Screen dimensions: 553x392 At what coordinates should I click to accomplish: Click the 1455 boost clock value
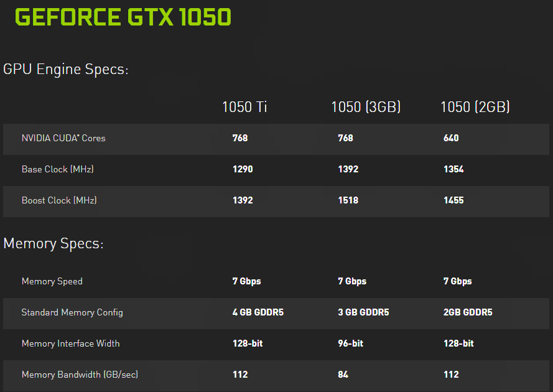click(453, 200)
